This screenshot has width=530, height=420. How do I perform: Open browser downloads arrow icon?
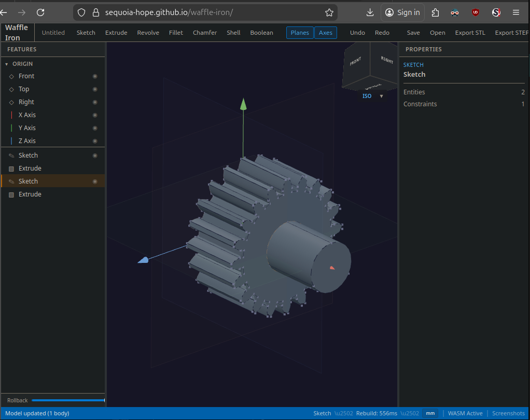click(x=370, y=12)
